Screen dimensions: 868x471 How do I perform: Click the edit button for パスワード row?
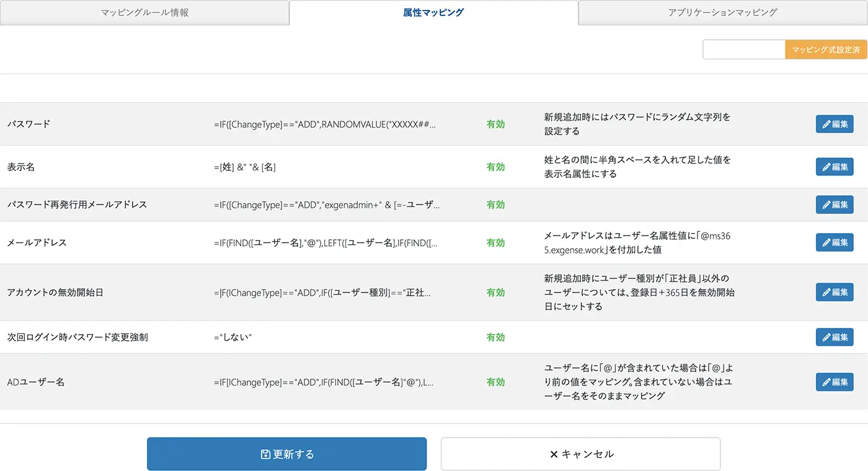[x=834, y=124]
